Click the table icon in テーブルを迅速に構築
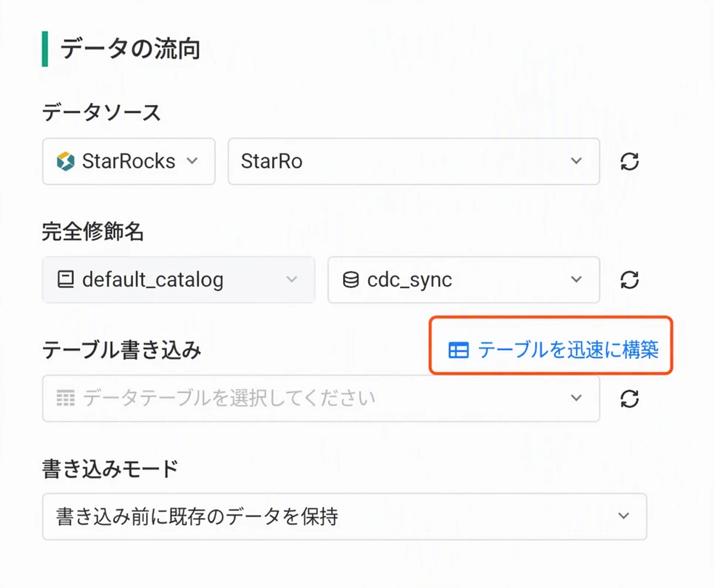 pyautogui.click(x=458, y=350)
